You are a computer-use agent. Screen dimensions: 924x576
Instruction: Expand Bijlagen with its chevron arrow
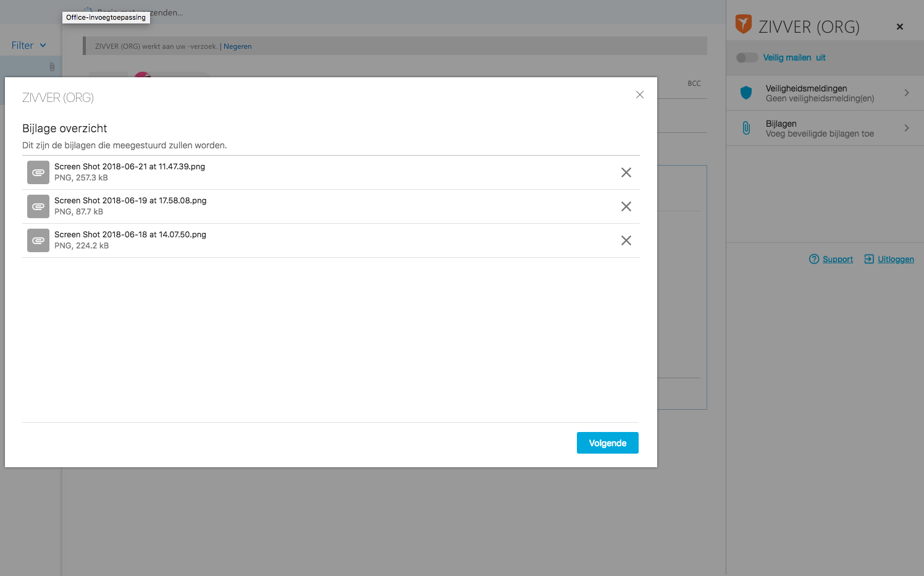pos(907,128)
